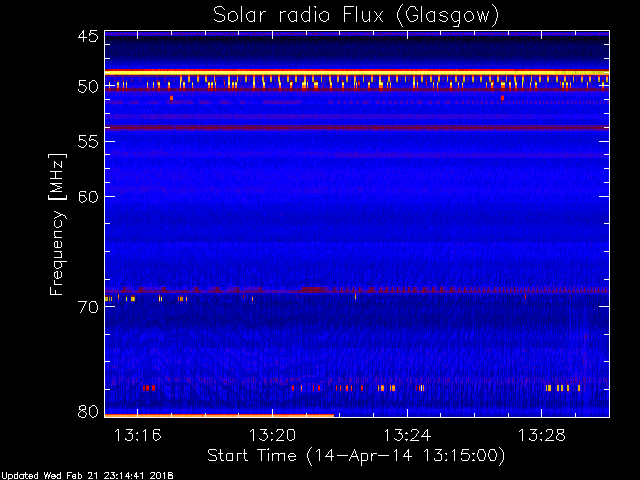
Task: Select the 60 frequency tick label
Action: click(88, 197)
